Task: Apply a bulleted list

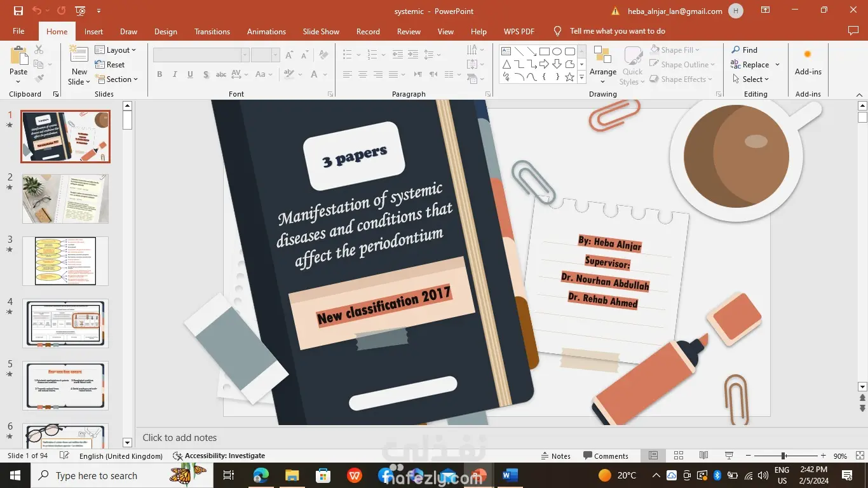Action: pyautogui.click(x=348, y=55)
